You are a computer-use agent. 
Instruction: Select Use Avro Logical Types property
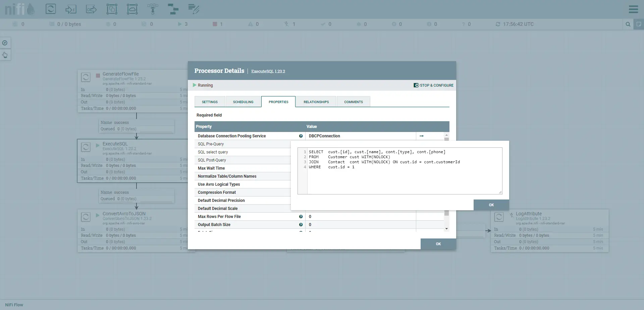tap(243, 184)
